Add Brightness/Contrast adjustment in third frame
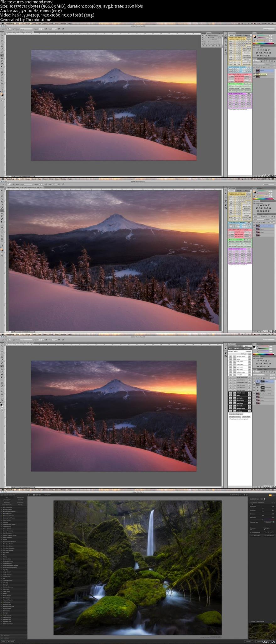Image resolution: width=276 pixels, height=644 pixels. tap(258, 360)
